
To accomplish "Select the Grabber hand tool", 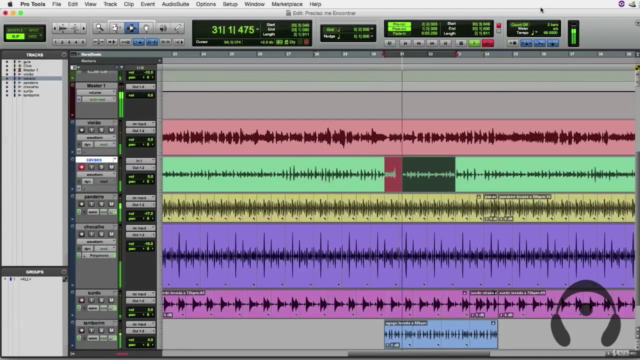I will (147, 28).
